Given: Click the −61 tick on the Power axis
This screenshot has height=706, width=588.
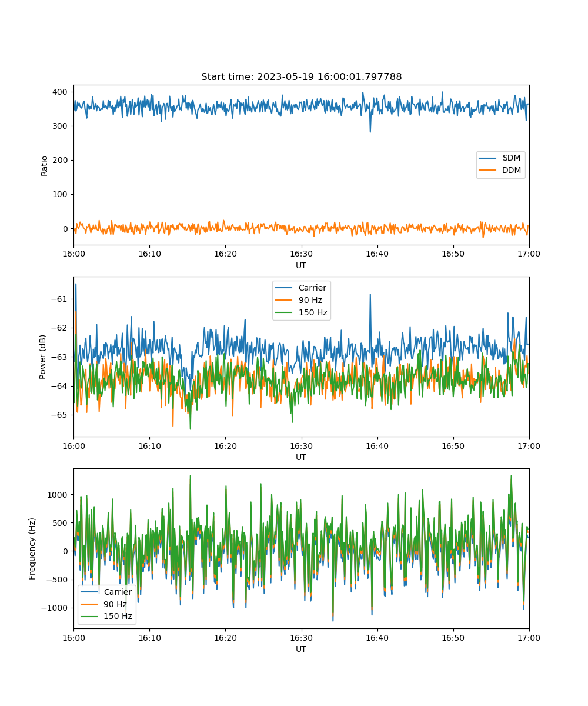Looking at the screenshot, I should coord(60,299).
